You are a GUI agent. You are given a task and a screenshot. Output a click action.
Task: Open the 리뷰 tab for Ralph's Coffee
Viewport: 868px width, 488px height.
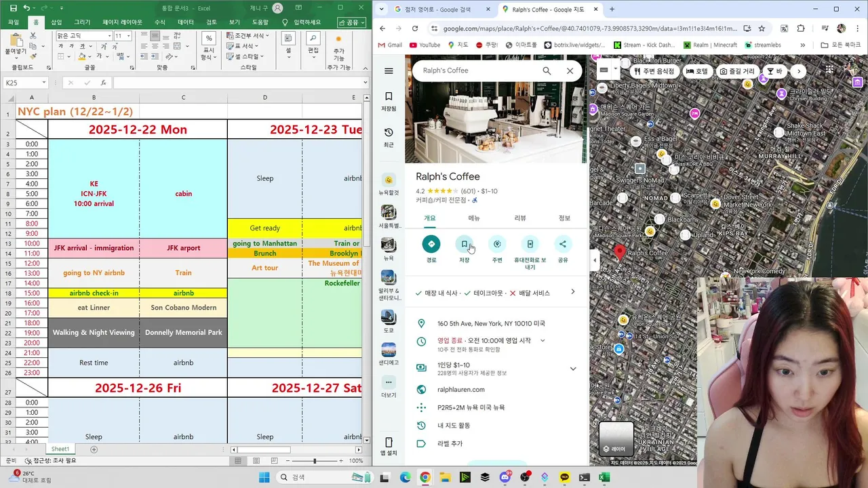pos(520,218)
